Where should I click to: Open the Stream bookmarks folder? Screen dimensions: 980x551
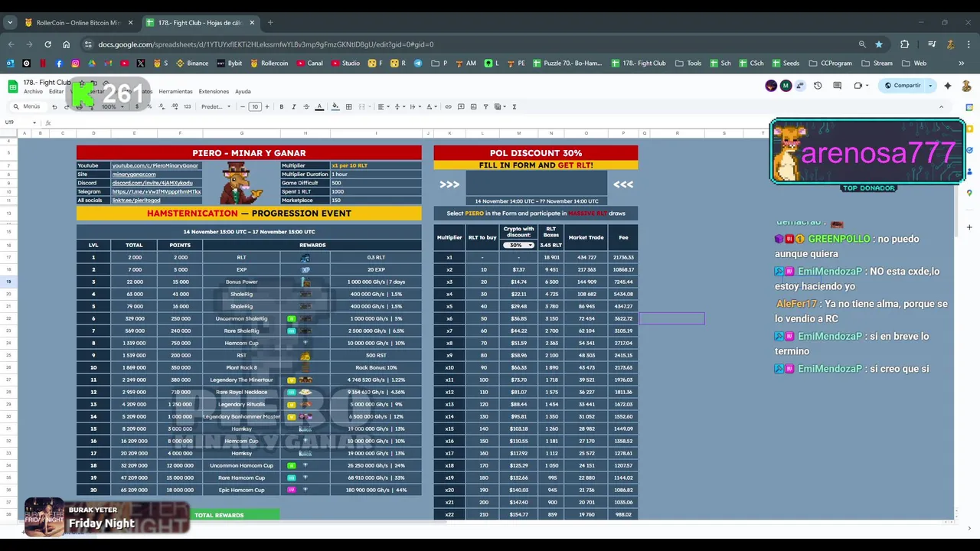point(877,63)
